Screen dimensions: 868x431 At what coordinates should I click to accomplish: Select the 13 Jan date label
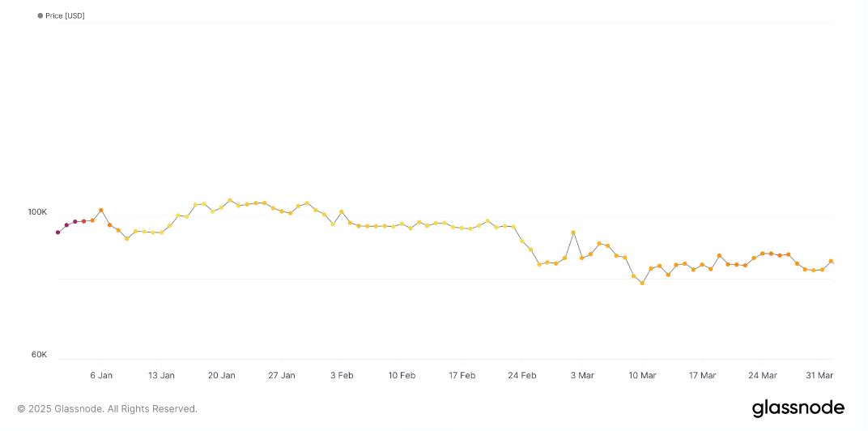(x=161, y=375)
